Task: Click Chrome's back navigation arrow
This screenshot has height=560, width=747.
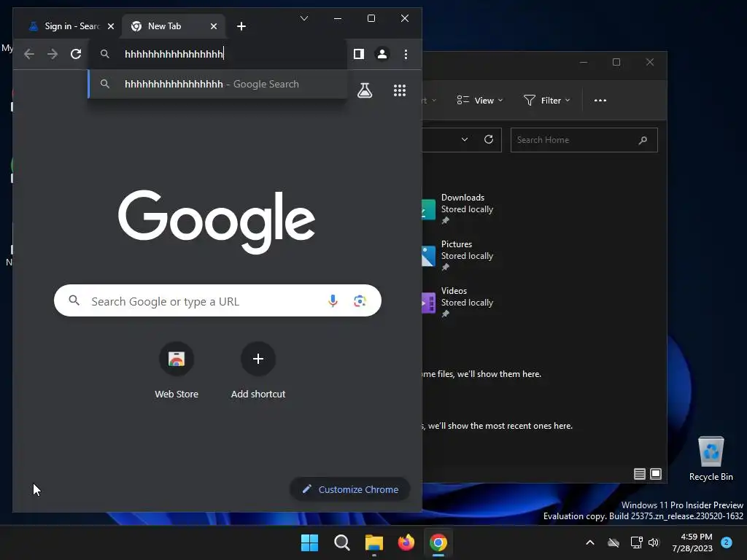Action: [x=29, y=54]
